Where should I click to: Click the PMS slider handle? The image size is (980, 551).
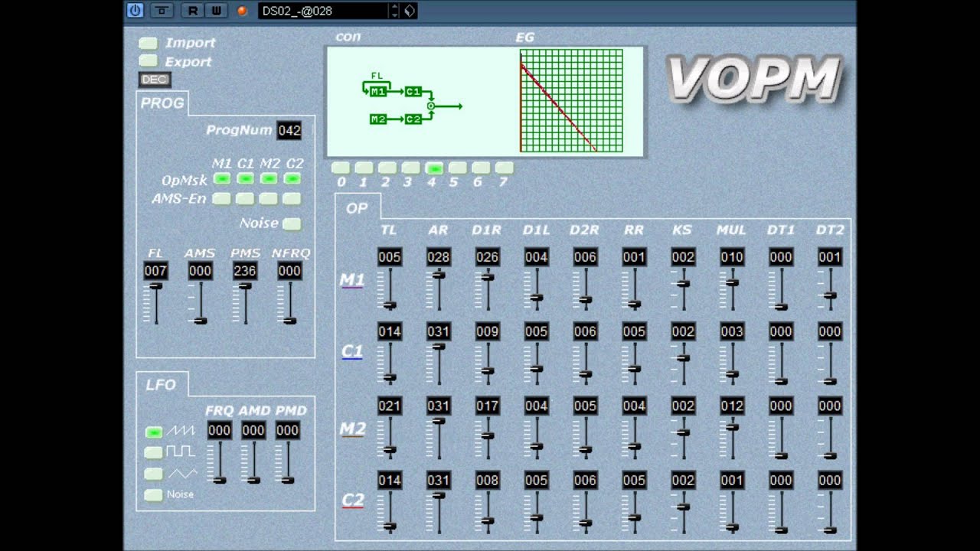pyautogui.click(x=244, y=286)
